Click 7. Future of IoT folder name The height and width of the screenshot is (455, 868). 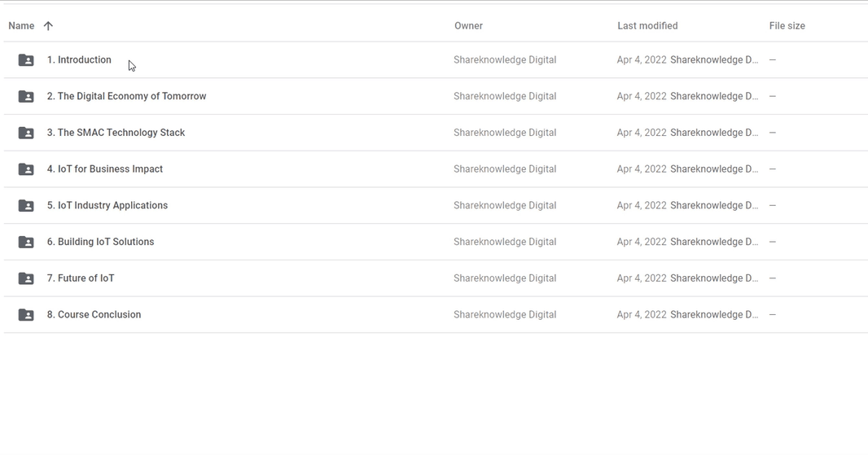coord(81,278)
